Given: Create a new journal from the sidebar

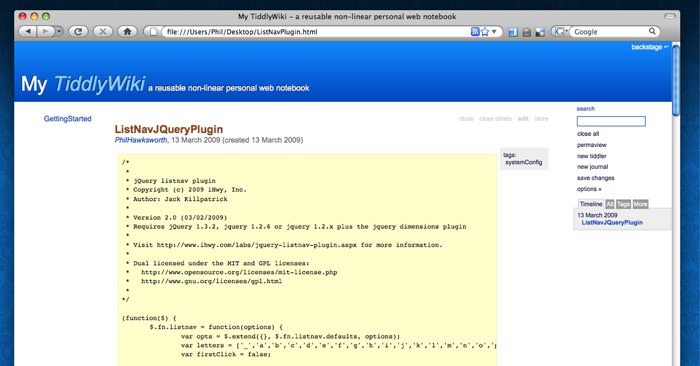Looking at the screenshot, I should coord(592,167).
